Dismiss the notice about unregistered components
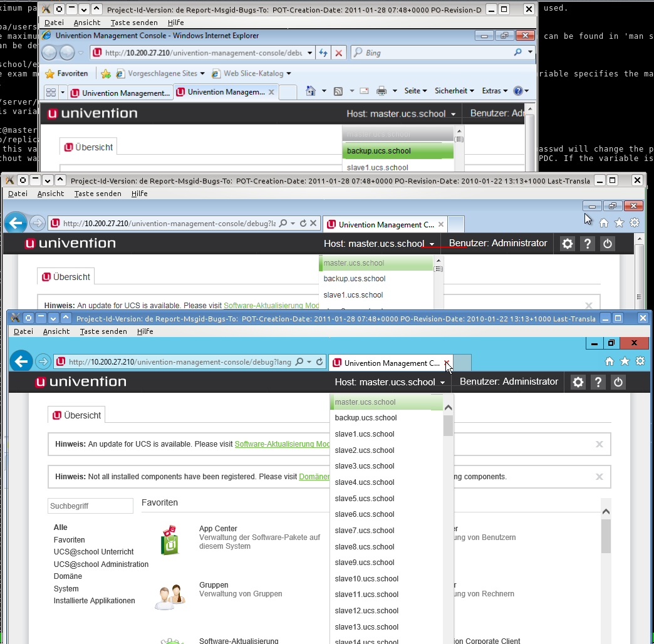Screen dimensions: 654x644 click(599, 477)
